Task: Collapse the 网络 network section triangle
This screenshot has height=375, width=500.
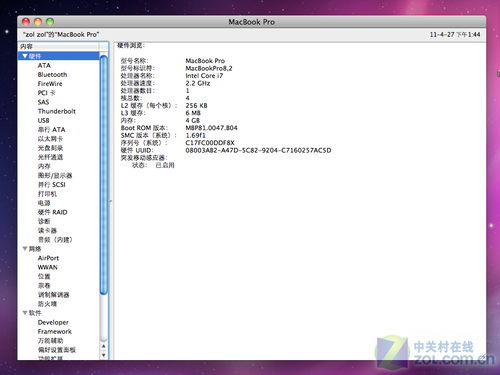Action: [25, 249]
